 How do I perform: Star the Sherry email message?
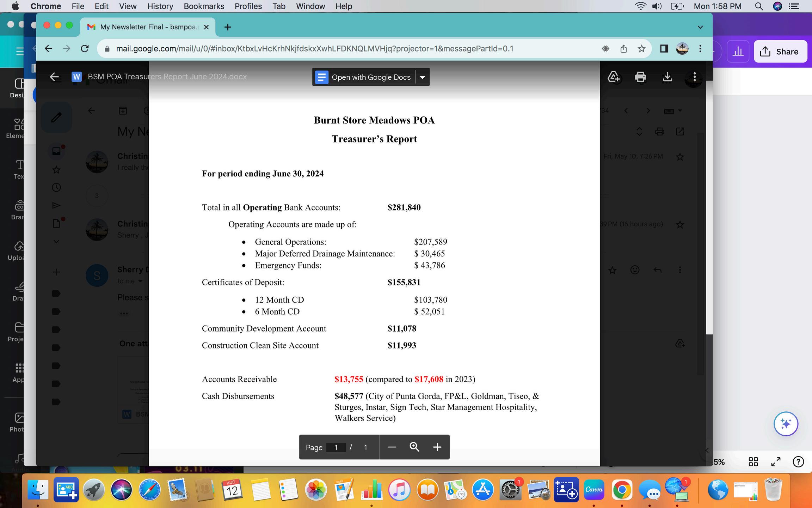pos(613,270)
